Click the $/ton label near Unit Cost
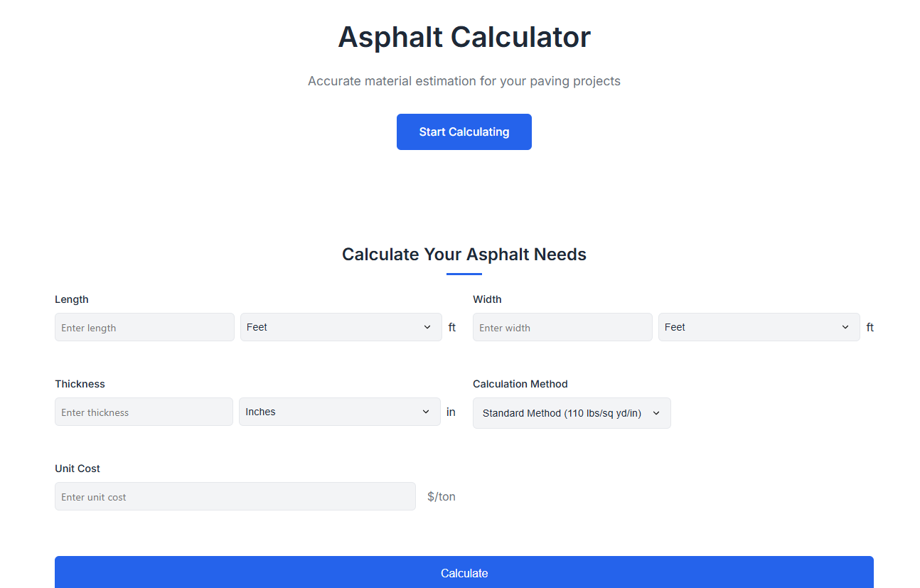920x588 pixels. coord(442,496)
